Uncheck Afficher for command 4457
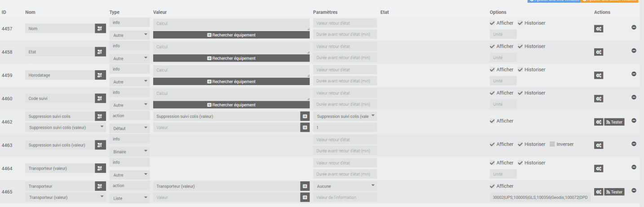The width and height of the screenshot is (644, 207). (493, 23)
